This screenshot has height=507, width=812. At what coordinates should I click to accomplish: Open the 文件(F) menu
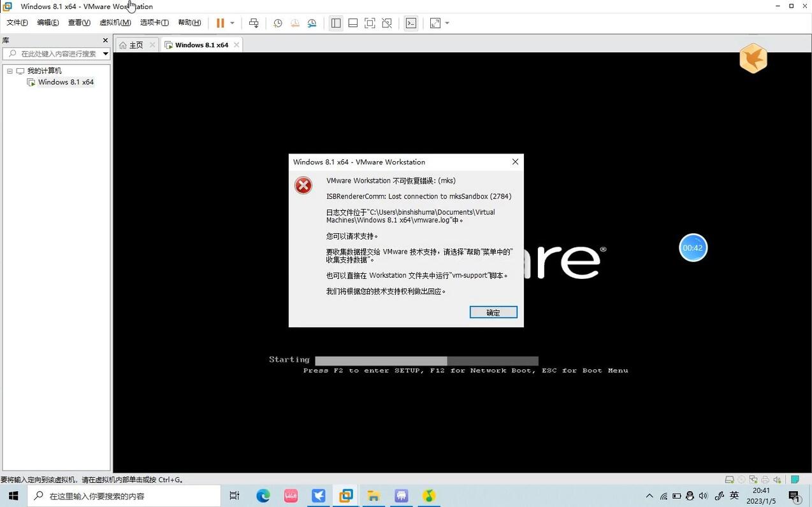[x=17, y=23]
